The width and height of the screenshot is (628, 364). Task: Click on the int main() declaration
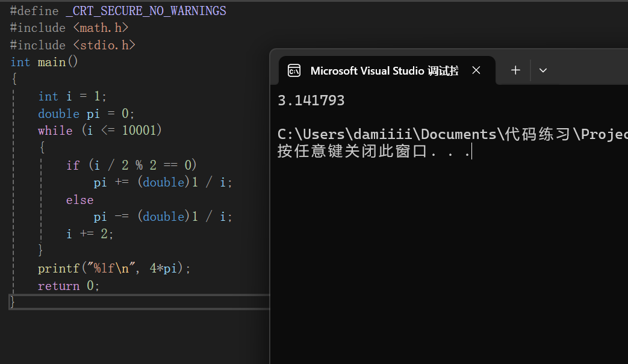coord(45,62)
